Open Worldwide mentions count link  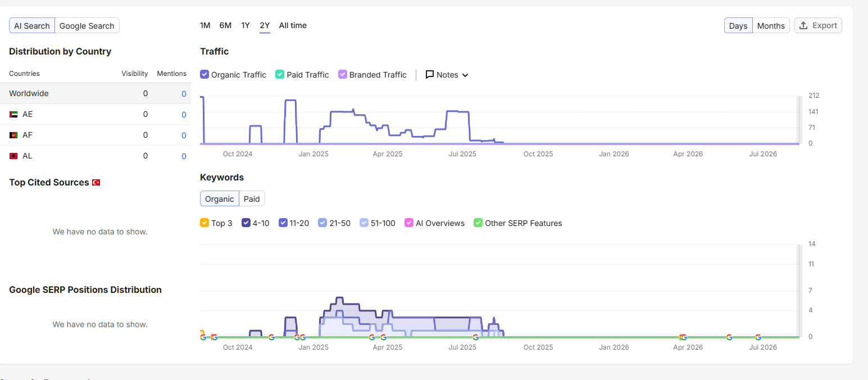(184, 94)
